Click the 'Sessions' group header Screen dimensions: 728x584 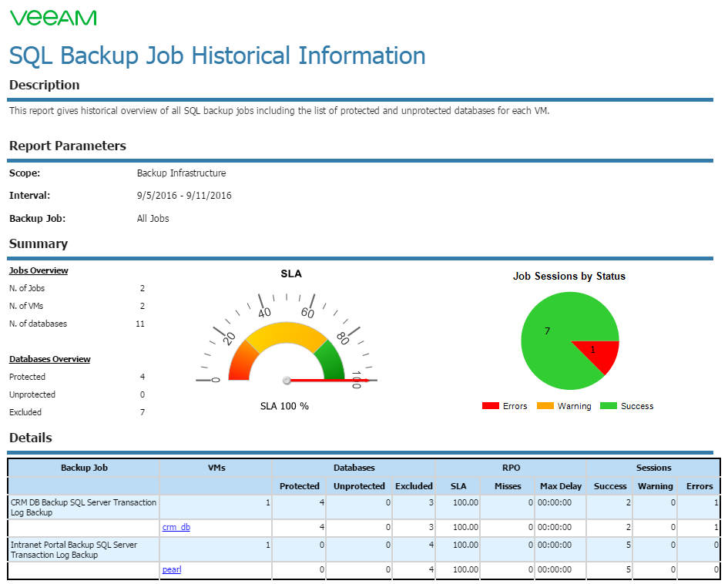[x=653, y=468]
